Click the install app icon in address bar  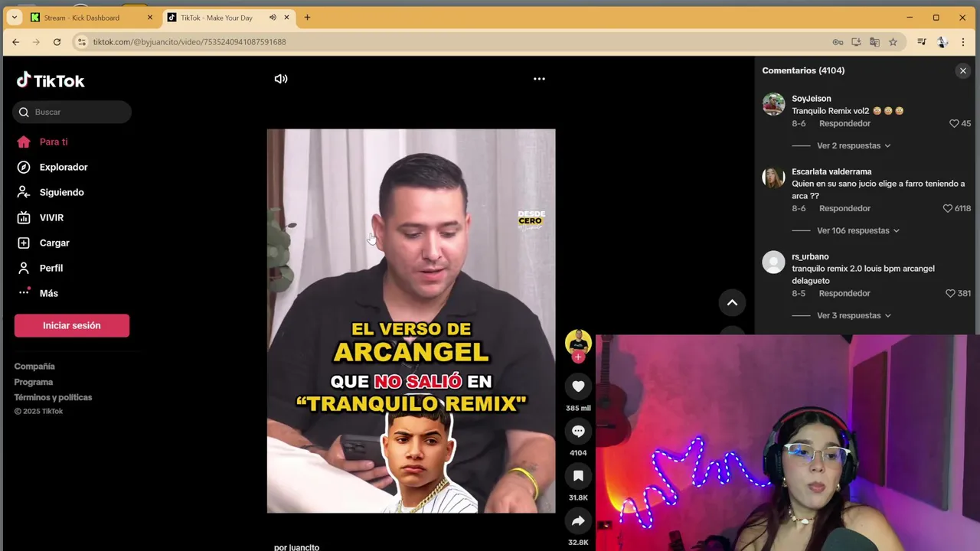tap(856, 42)
